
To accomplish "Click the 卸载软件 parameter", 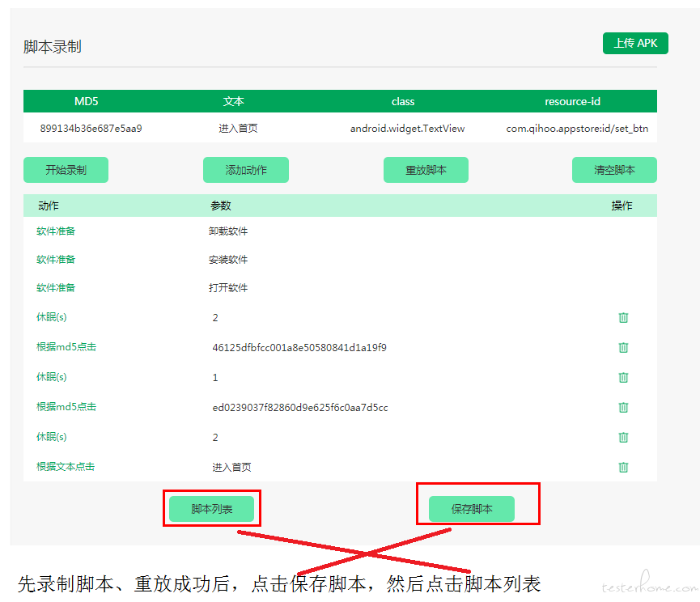I will coord(228,231).
